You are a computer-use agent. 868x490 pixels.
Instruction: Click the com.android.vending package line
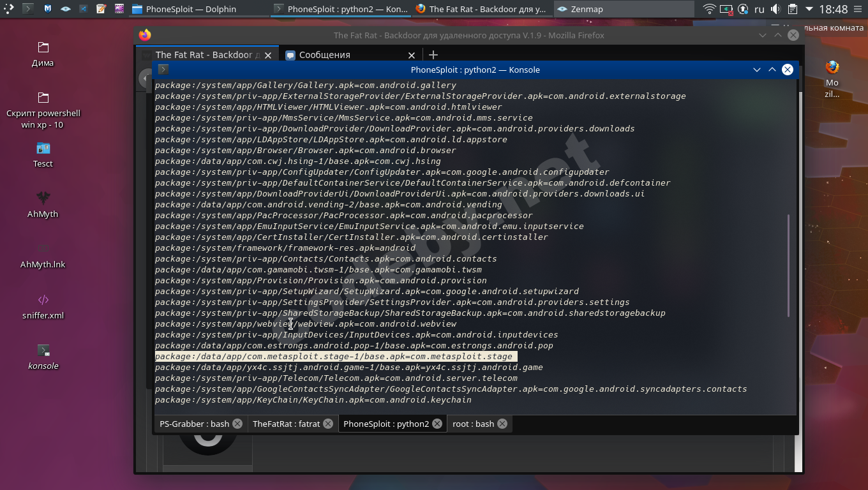tap(329, 205)
